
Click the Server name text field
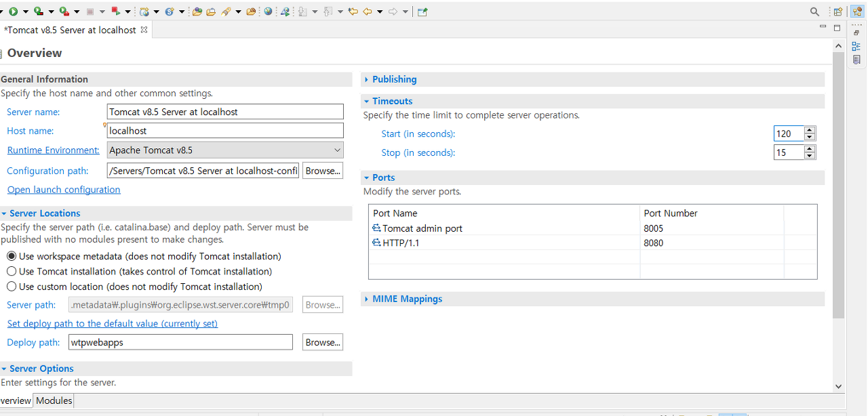[x=225, y=112]
